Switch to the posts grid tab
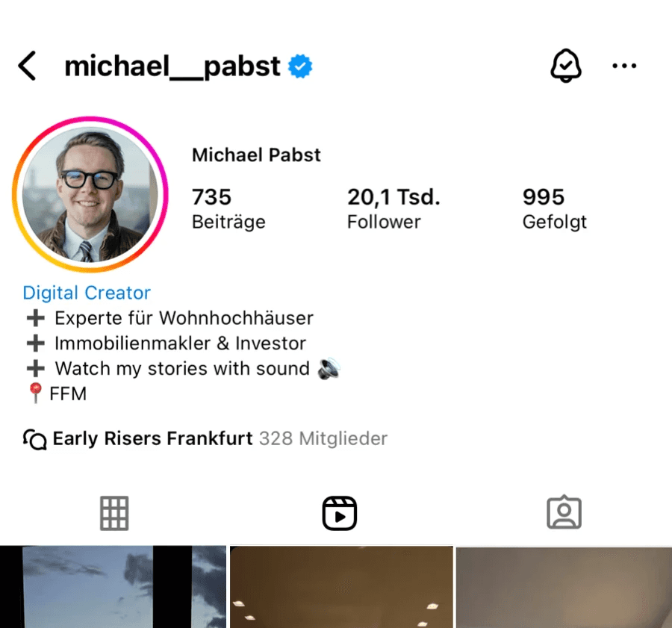Image resolution: width=672 pixels, height=628 pixels. pyautogui.click(x=114, y=513)
